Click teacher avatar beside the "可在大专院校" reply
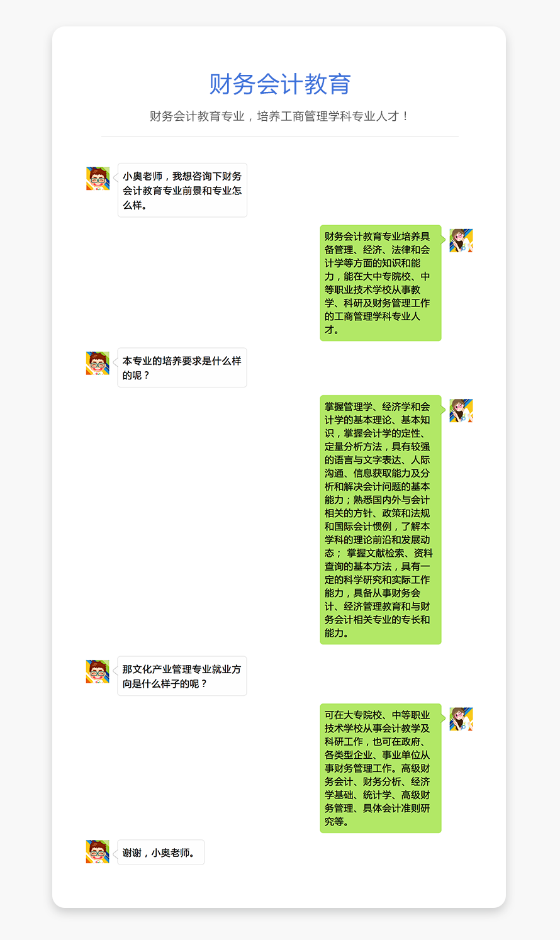560x940 pixels. click(x=461, y=719)
